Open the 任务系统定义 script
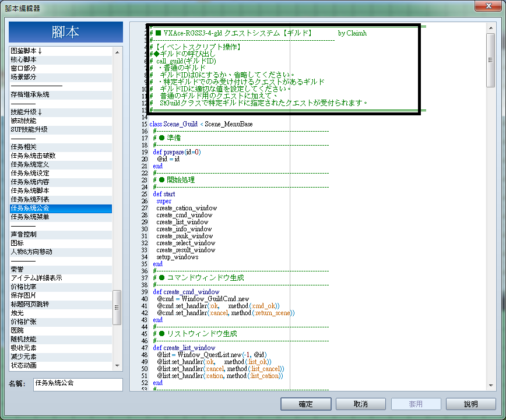Screen dimensions: 506x420 61,164
